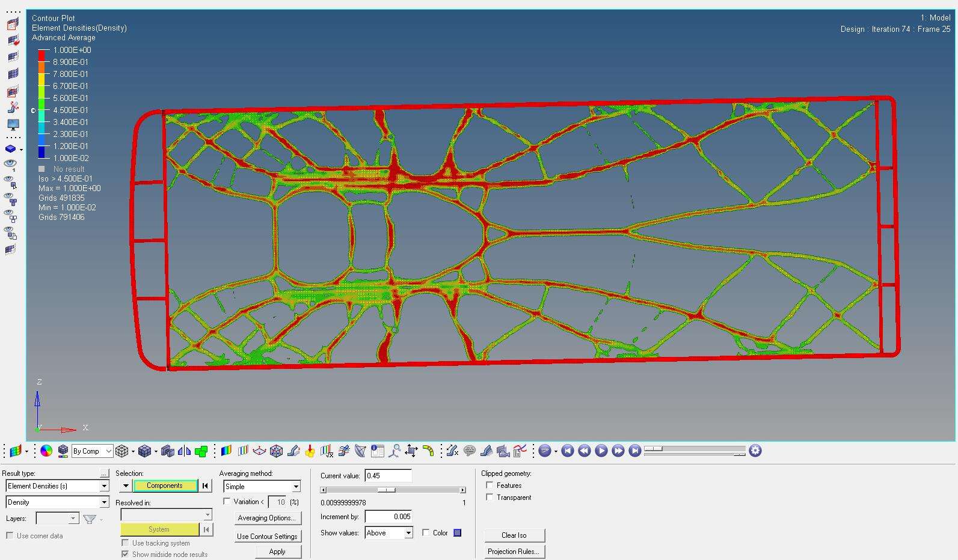Open the Iso tool with red downward arrow

(x=310, y=451)
